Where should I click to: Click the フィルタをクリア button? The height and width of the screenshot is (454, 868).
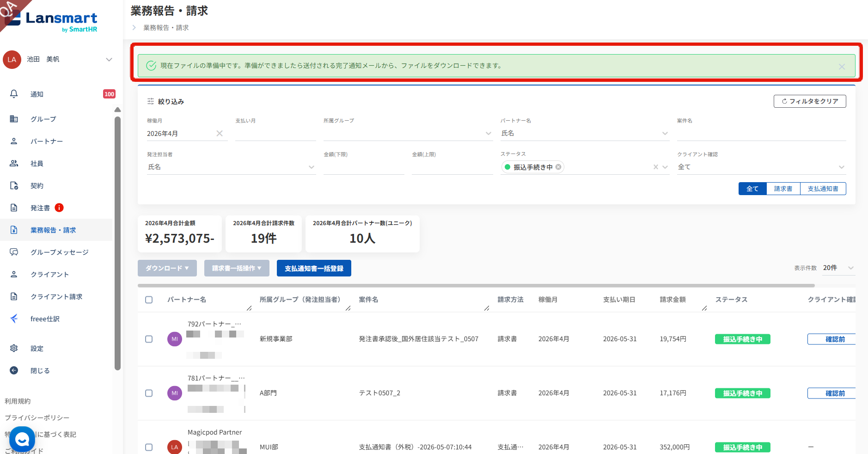(810, 101)
